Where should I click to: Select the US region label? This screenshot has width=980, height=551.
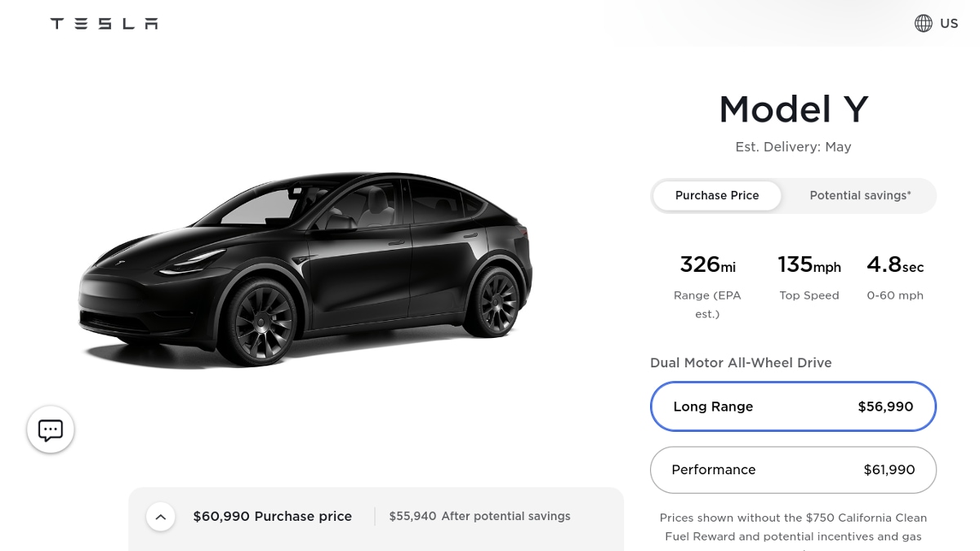949,24
